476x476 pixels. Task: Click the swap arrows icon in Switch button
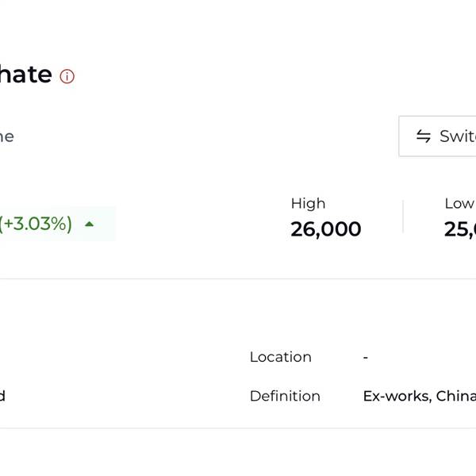point(424,136)
